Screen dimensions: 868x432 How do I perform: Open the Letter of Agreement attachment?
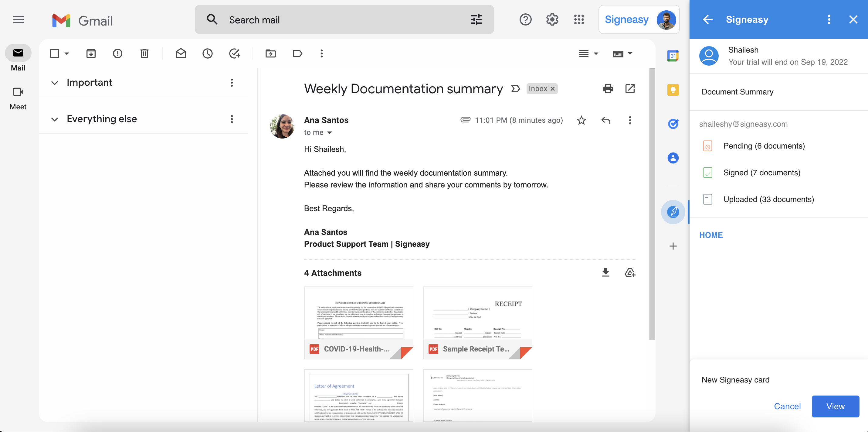(x=358, y=395)
